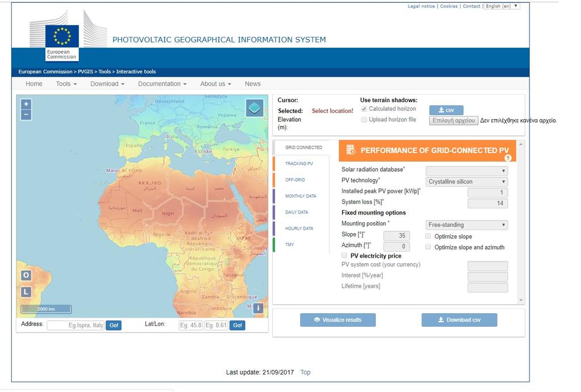581x392 pixels.
Task: Click the L button on the map
Action: (26, 292)
